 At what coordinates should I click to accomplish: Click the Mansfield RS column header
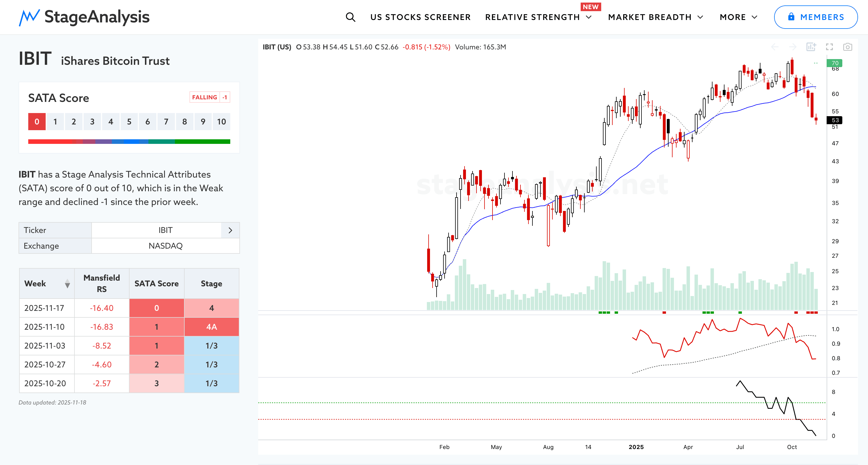click(101, 283)
